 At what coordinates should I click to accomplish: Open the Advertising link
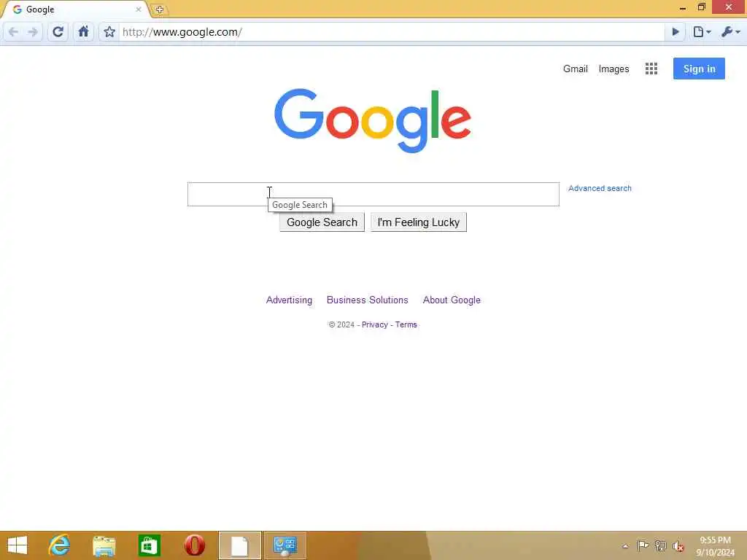289,300
